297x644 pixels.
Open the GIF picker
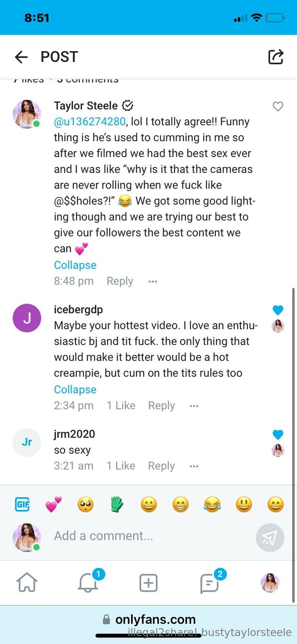pyautogui.click(x=22, y=504)
